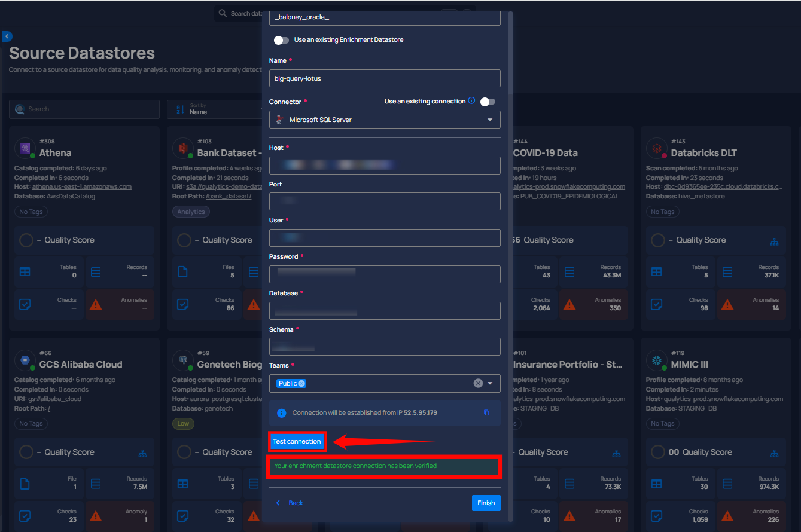801x532 pixels.
Task: Click No Tags on the MIMIC III card
Action: [x=663, y=423]
